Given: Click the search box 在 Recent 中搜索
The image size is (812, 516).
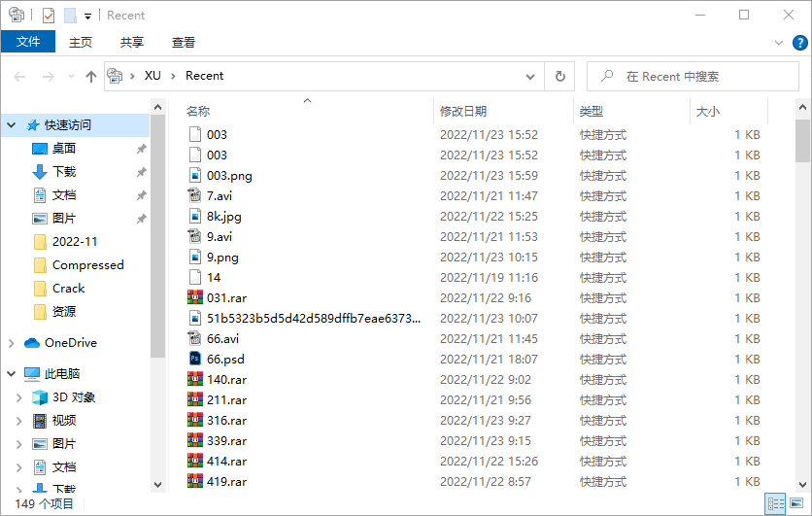Looking at the screenshot, I should pyautogui.click(x=694, y=76).
